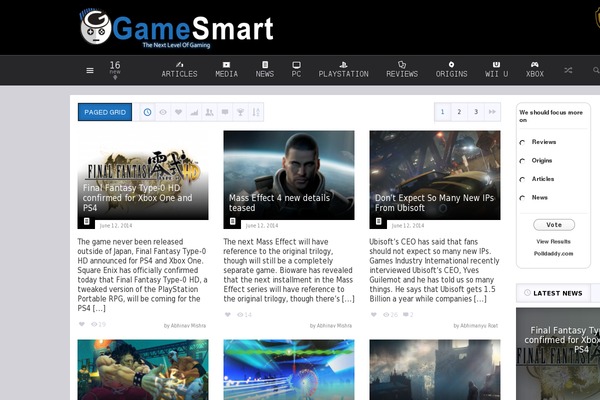Click news type icon on Ubisoft card
The image size is (600, 400).
(378, 221)
